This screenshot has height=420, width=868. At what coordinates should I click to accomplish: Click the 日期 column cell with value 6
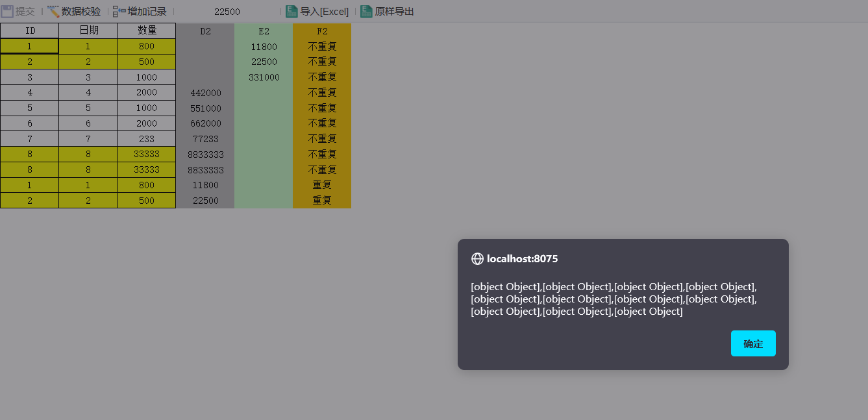88,123
